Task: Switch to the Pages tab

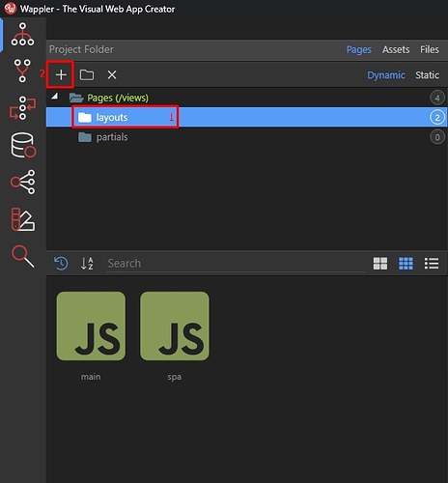Action: pos(359,49)
